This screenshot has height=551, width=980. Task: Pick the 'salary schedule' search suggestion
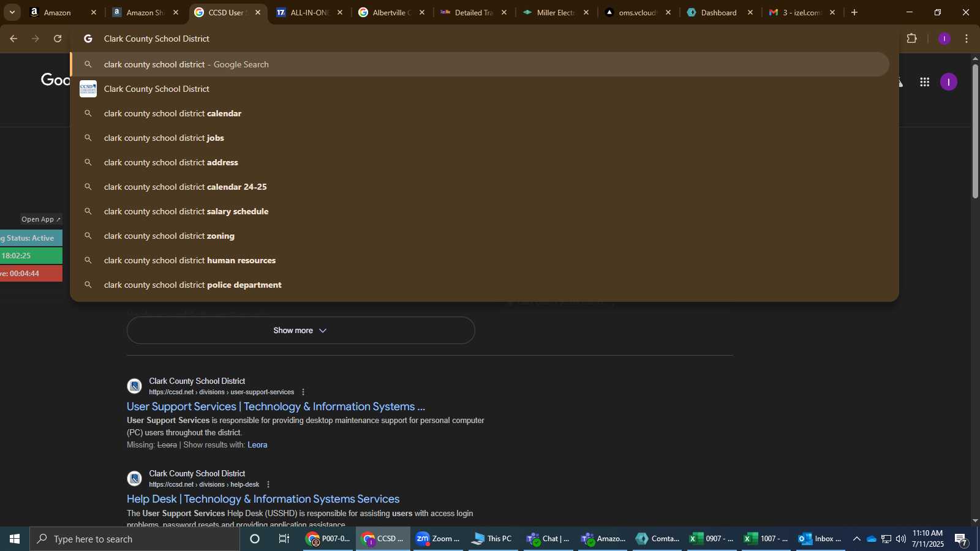click(x=480, y=211)
